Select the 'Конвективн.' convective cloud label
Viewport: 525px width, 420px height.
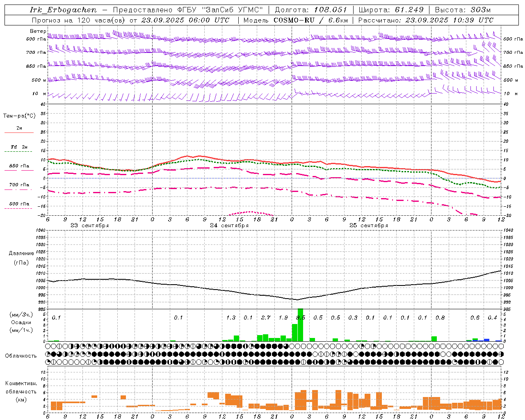click(x=21, y=383)
